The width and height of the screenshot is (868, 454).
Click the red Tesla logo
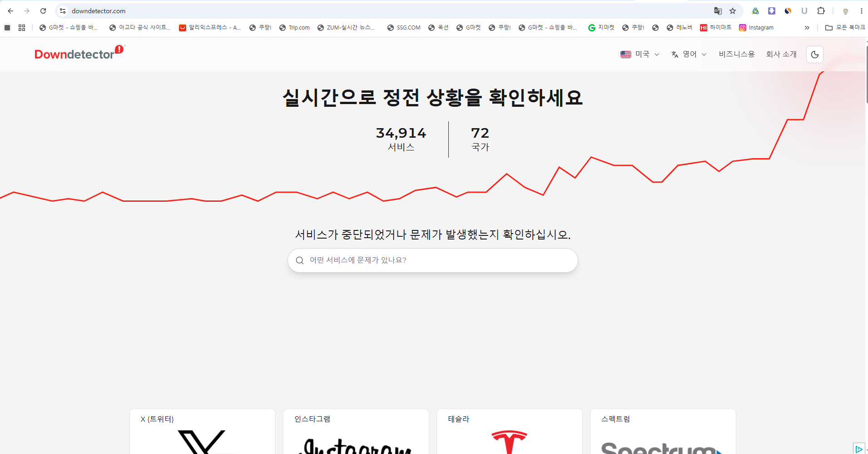click(x=509, y=442)
